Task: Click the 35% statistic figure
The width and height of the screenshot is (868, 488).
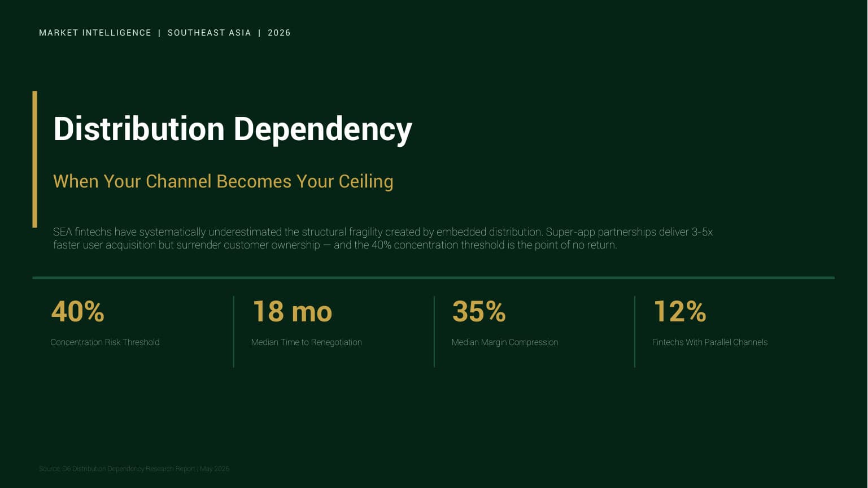Action: pos(479,311)
